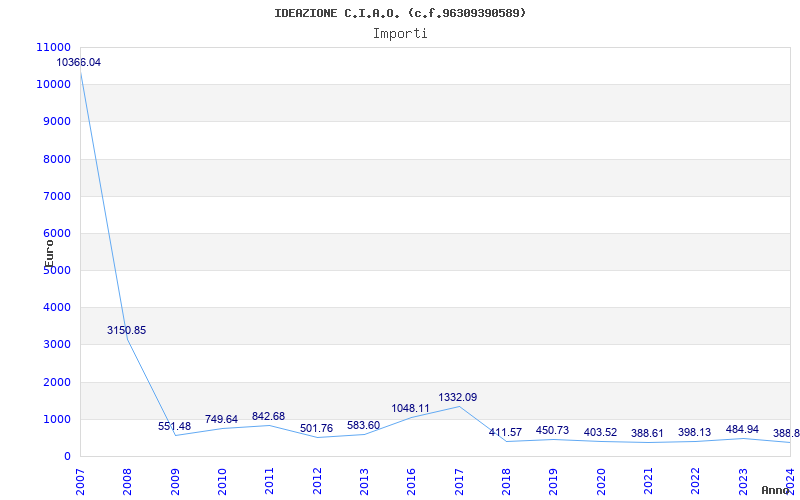Click y-axis value 8000

click(57, 159)
